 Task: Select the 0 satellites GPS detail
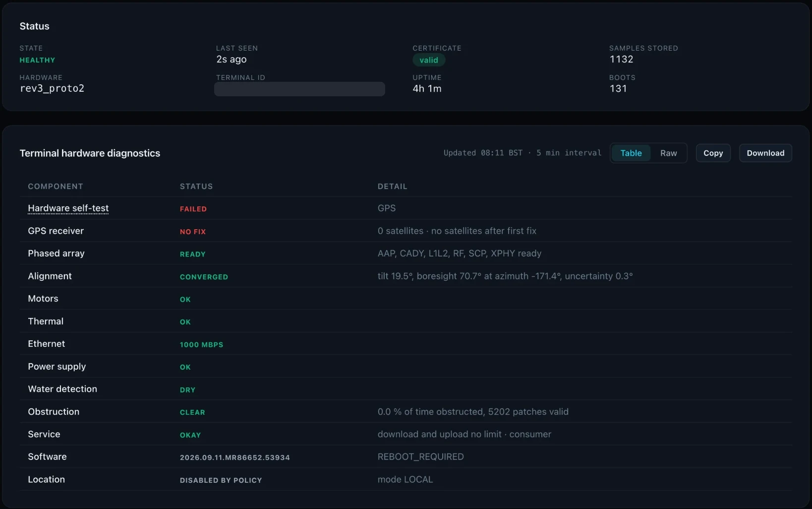coord(457,231)
